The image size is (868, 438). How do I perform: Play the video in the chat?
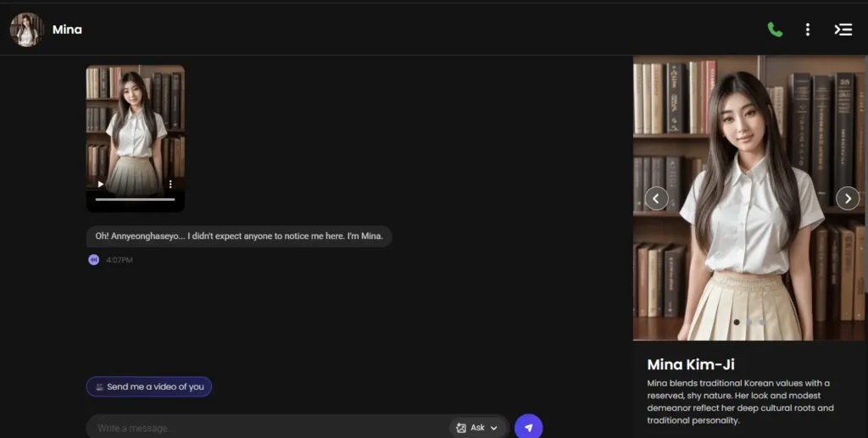pyautogui.click(x=101, y=184)
